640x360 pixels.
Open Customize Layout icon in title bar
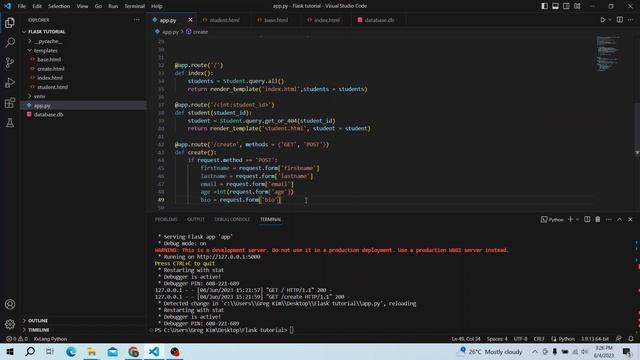(x=577, y=6)
